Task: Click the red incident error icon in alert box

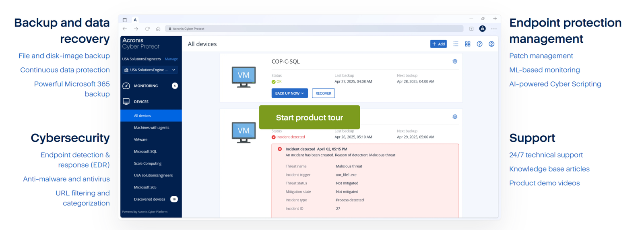Action: 280,149
